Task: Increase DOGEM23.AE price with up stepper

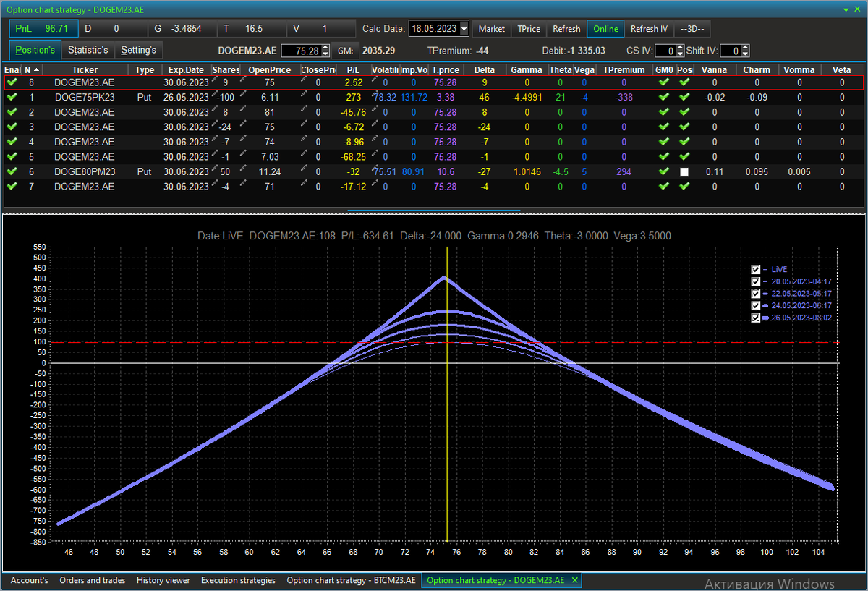Action: (325, 48)
